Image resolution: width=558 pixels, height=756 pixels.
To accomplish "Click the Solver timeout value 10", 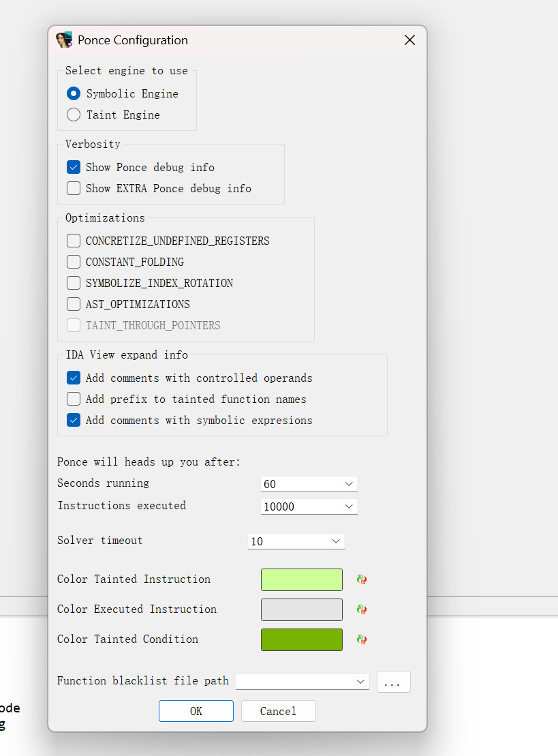I will tap(257, 541).
